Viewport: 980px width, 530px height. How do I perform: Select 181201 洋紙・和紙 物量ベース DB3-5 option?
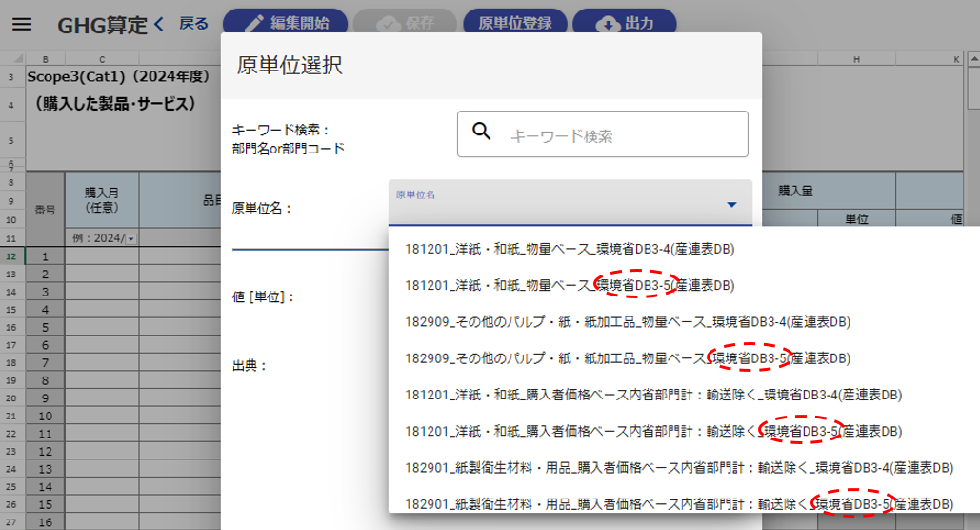click(570, 285)
